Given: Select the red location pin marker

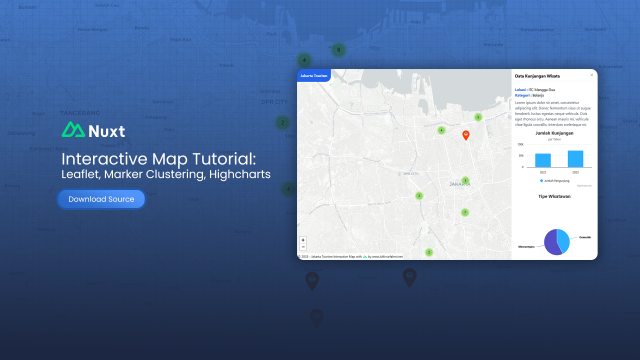Looking at the screenshot, I should (x=466, y=135).
